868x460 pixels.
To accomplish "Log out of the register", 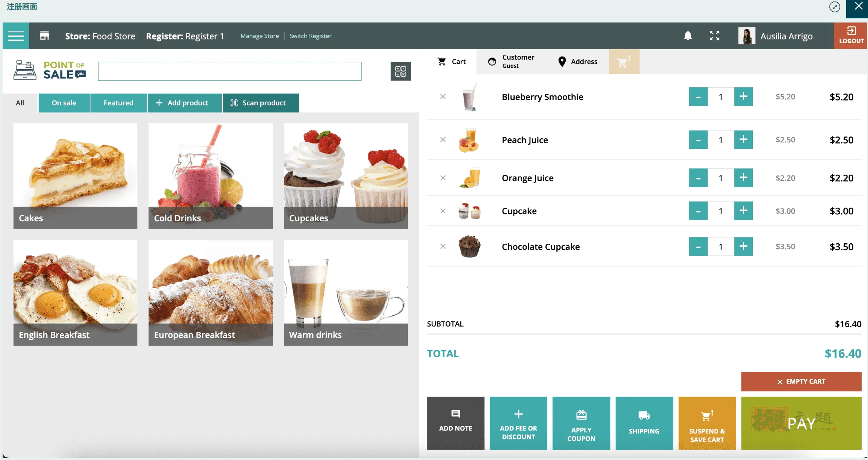I will [x=851, y=36].
